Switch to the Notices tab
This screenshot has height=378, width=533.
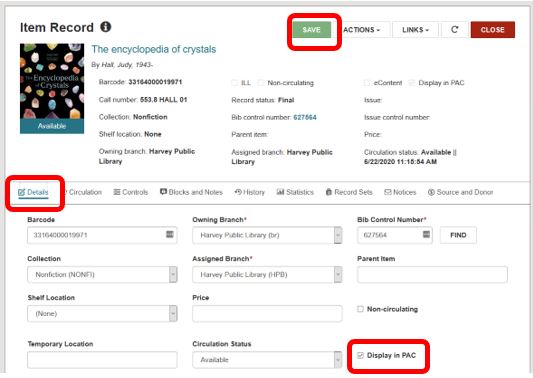click(x=400, y=192)
